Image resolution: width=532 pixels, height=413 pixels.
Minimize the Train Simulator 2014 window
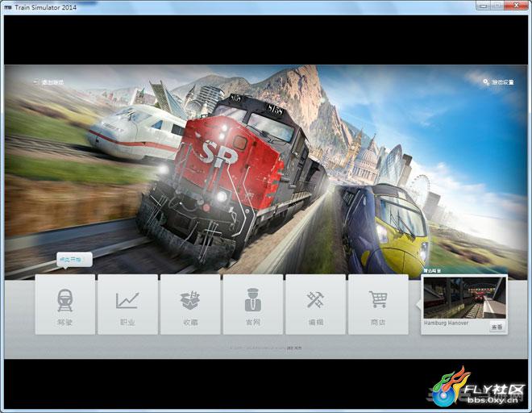coord(483,6)
